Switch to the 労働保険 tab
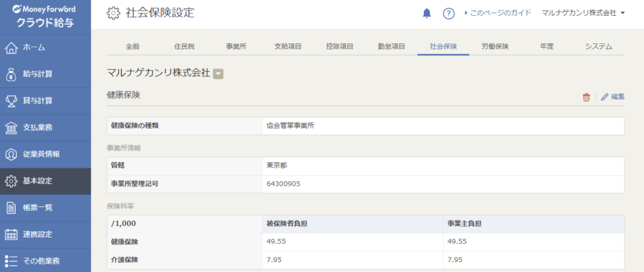644x272 pixels. click(494, 47)
